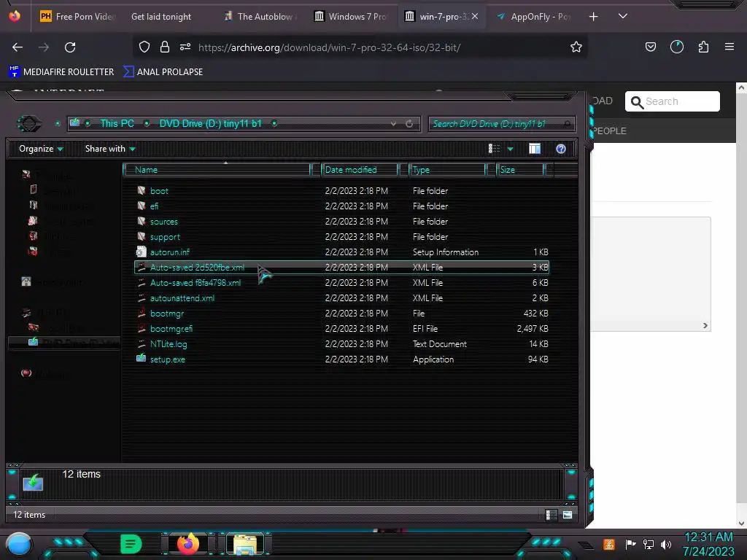Image resolution: width=747 pixels, height=560 pixels.
Task: Click the Windows Start orb
Action: [x=18, y=544]
